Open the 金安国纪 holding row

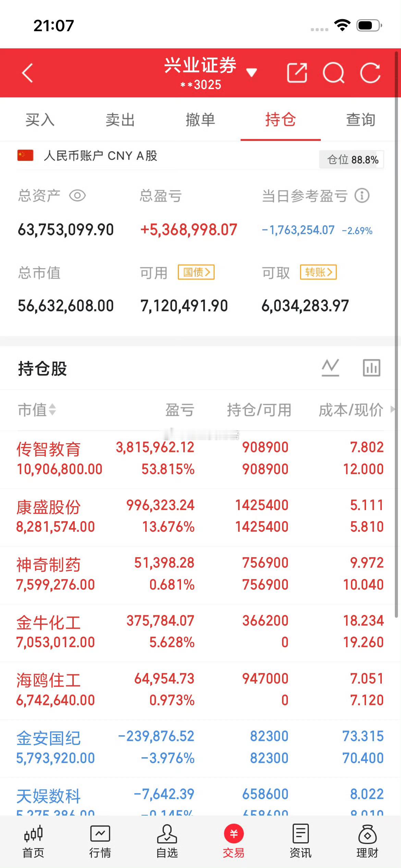200,748
